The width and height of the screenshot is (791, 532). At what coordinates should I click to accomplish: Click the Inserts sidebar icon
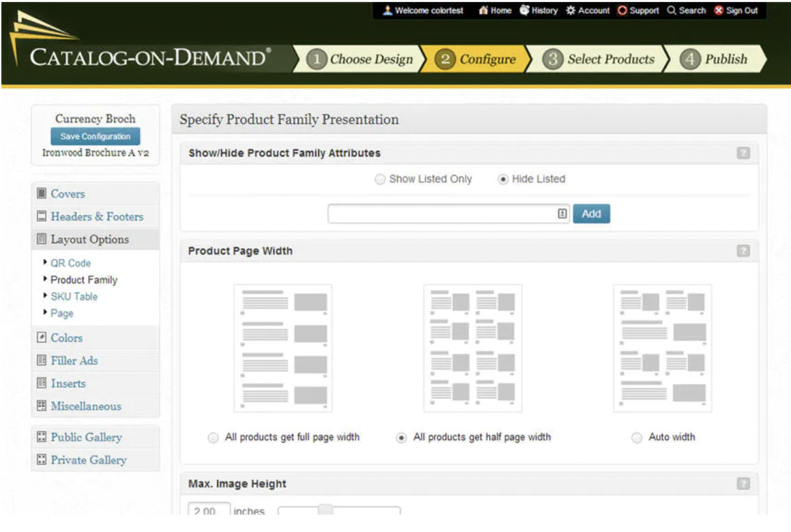(42, 383)
